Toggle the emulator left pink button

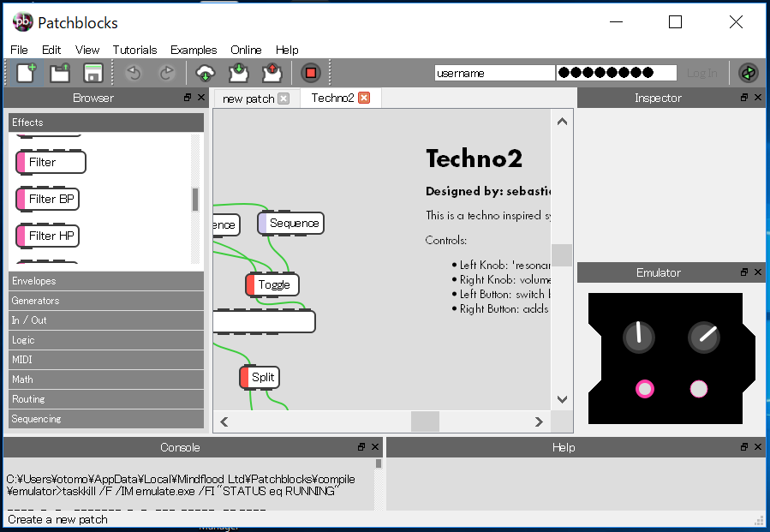point(645,389)
